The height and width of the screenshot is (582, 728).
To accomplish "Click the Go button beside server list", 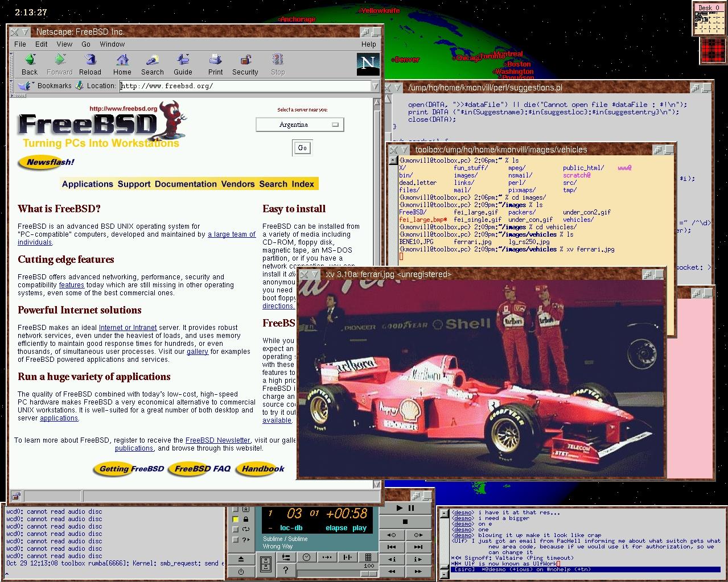I will [302, 148].
